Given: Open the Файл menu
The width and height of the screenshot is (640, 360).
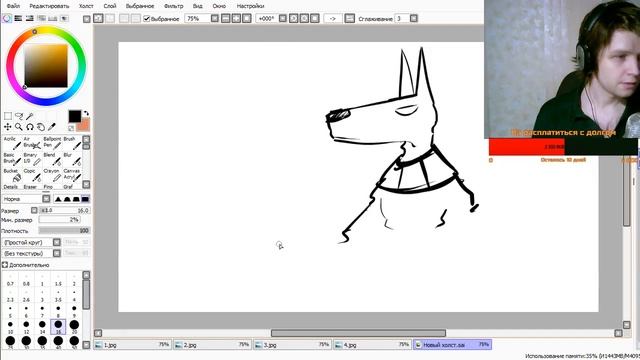Looking at the screenshot, I should coord(13,6).
